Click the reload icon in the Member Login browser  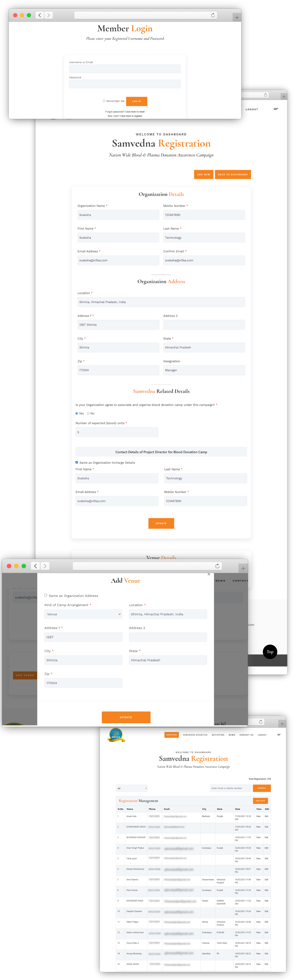click(x=213, y=15)
